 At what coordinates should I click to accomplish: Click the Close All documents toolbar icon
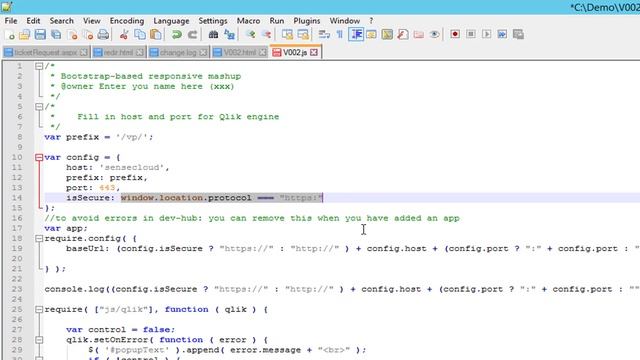point(88,35)
